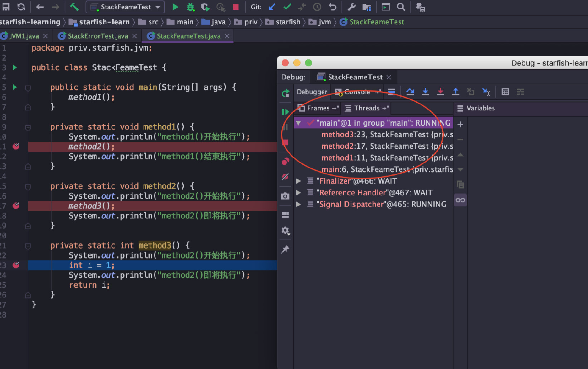Navigate back with the left arrow icon
Image resolution: width=588 pixels, height=369 pixels.
coord(40,7)
